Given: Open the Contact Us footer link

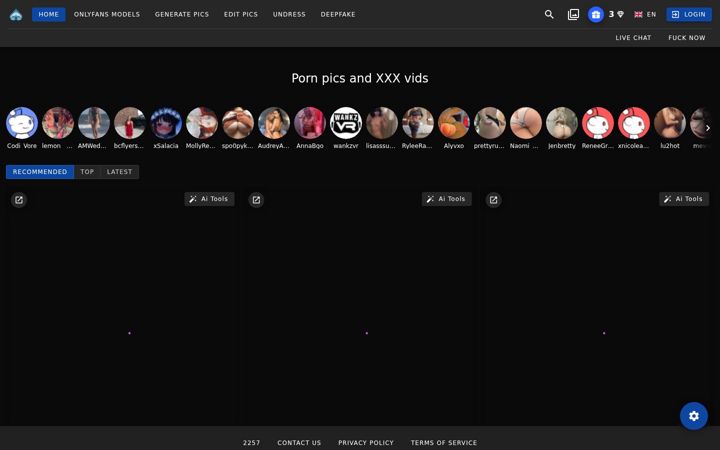Looking at the screenshot, I should point(299,443).
